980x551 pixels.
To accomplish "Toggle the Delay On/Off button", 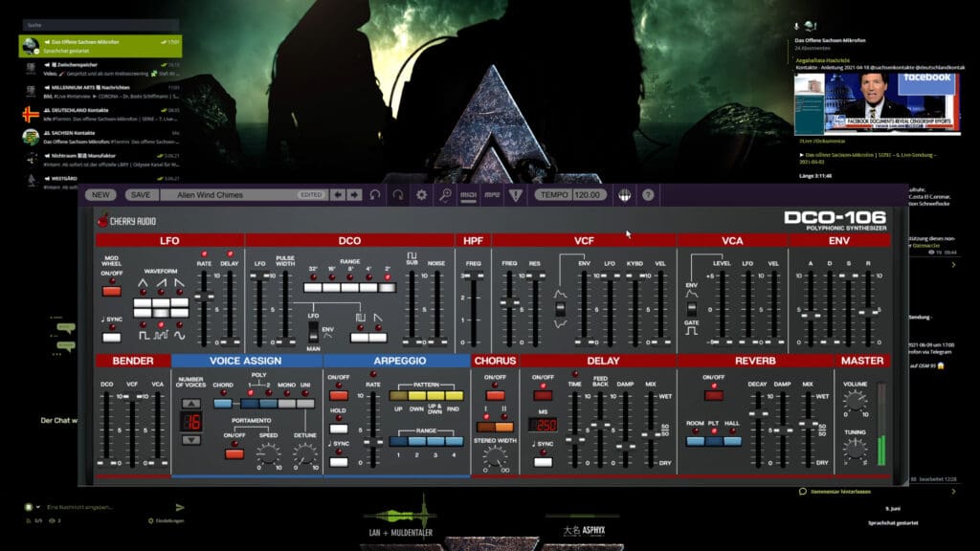I will [543, 395].
